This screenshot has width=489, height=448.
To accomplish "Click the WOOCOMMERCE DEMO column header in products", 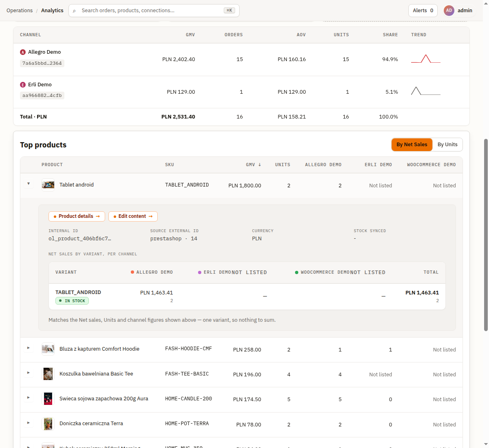I will [432, 165].
